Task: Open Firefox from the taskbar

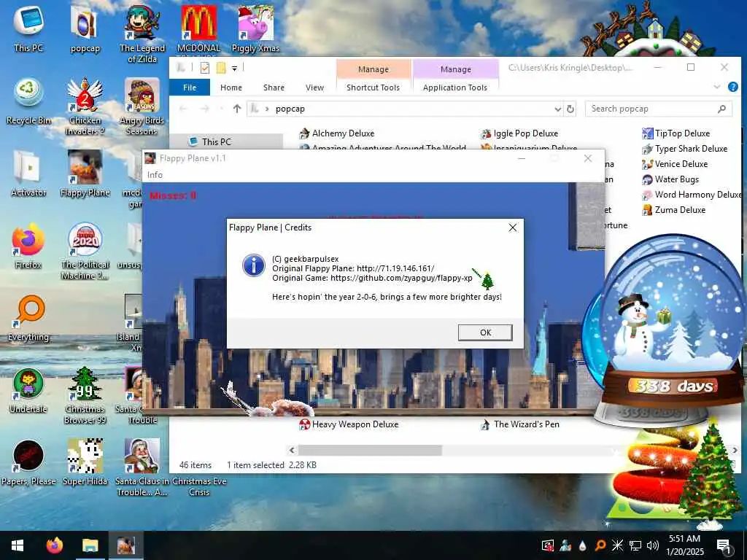Action: click(55, 545)
